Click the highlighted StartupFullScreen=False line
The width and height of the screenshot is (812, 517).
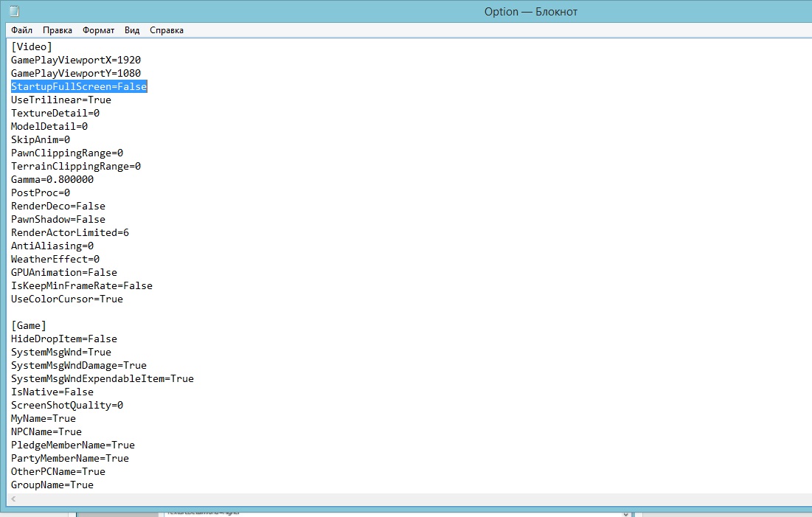tap(79, 86)
